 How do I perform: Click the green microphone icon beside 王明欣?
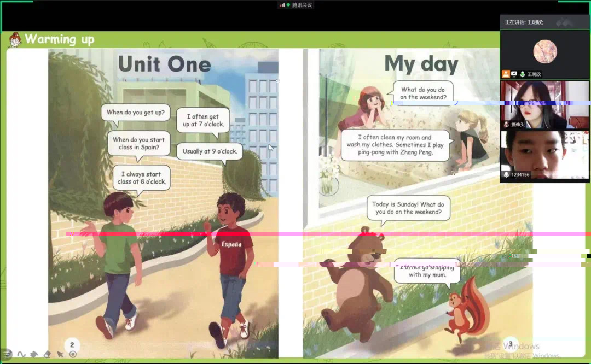click(x=523, y=74)
